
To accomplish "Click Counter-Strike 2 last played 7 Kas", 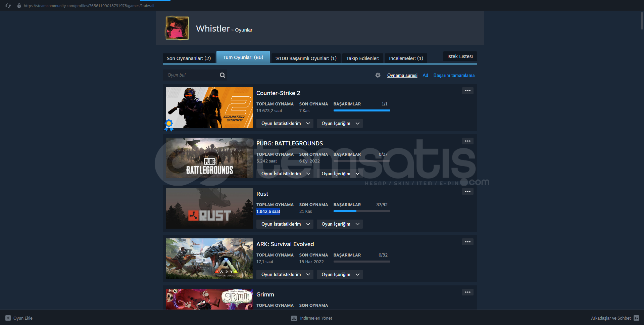I will tap(304, 111).
